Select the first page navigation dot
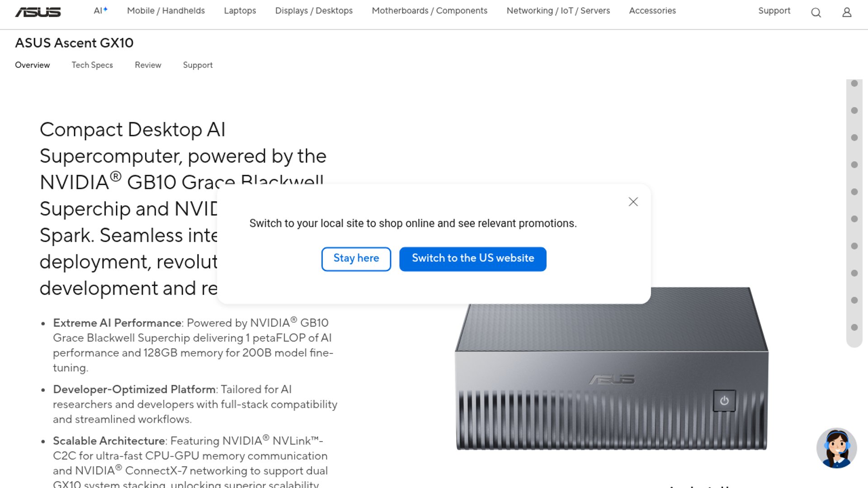Viewport: 868px width, 488px height. 854,84
